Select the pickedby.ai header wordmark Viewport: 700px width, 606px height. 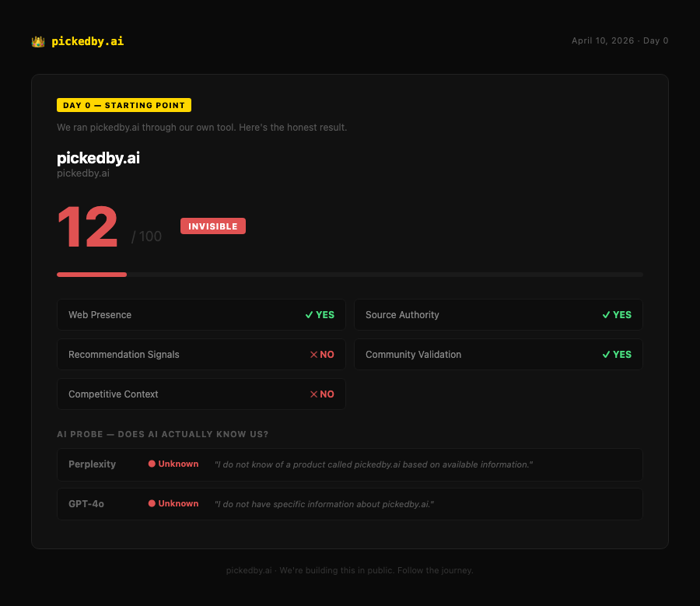[87, 41]
